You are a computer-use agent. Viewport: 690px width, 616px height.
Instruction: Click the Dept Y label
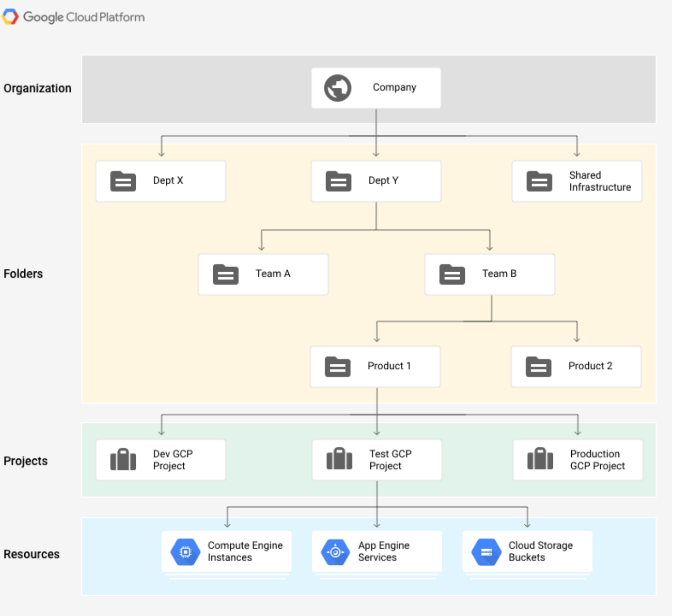383,180
